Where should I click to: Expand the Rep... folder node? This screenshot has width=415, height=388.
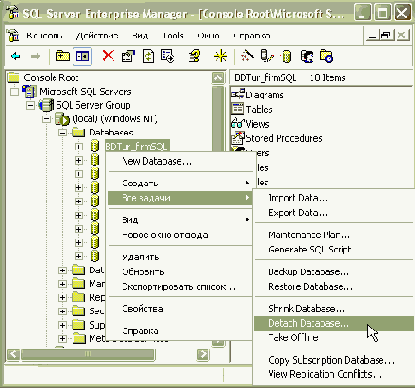(x=62, y=297)
